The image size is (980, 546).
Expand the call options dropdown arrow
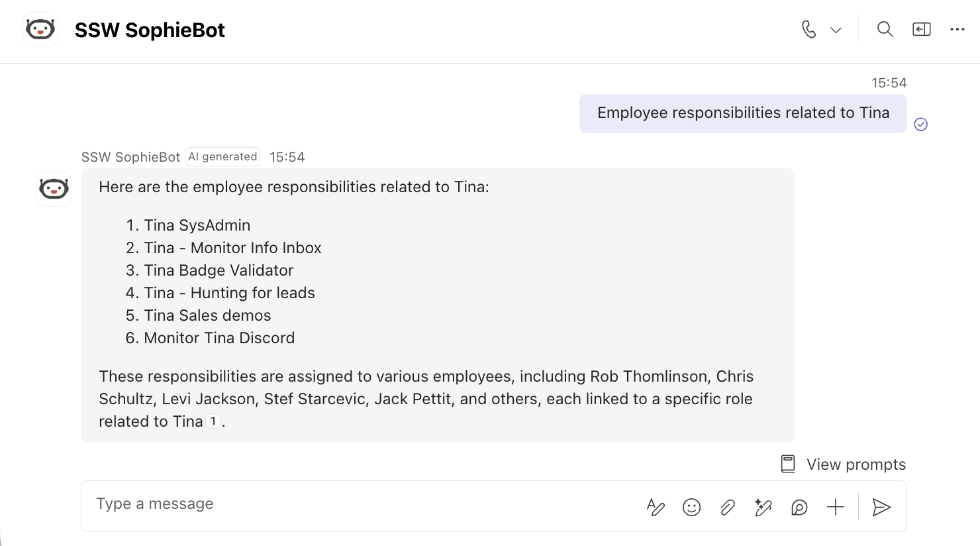pos(836,30)
